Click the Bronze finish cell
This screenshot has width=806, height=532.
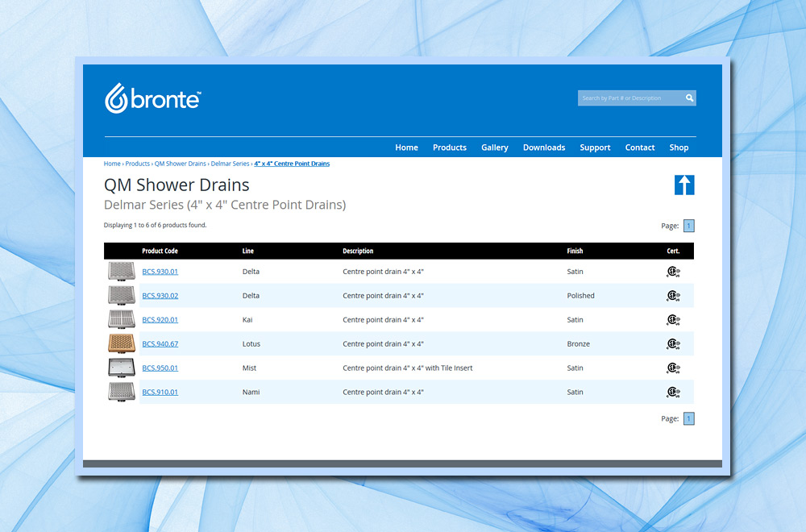pyautogui.click(x=578, y=344)
